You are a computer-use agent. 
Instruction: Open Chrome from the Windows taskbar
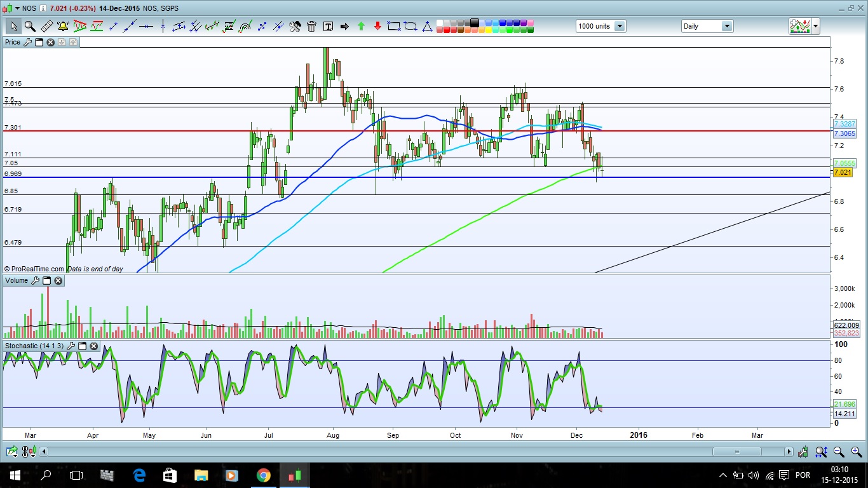tap(263, 475)
